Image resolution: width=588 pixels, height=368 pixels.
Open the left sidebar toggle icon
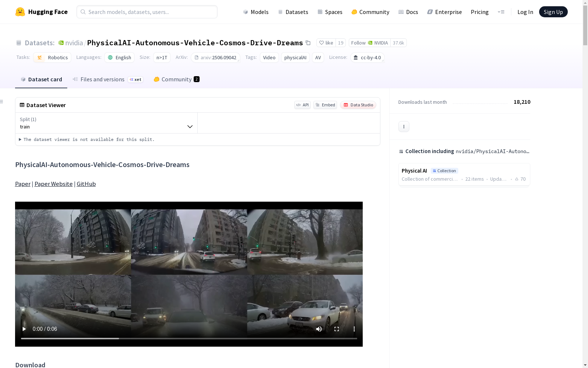pos(2,102)
